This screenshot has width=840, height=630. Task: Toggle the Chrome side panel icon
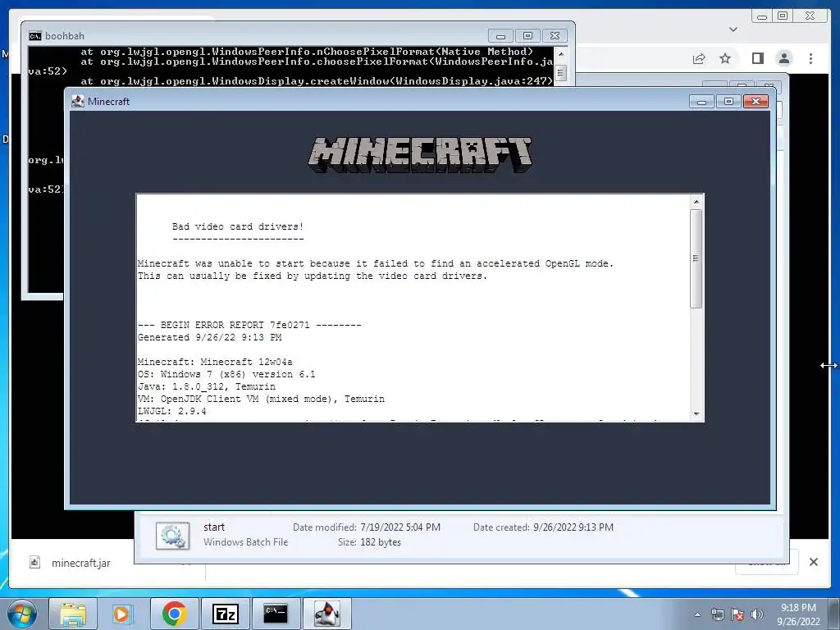757,58
